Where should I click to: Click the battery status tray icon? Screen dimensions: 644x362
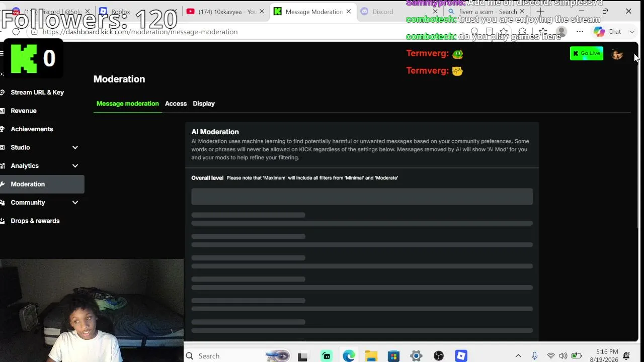click(576, 356)
